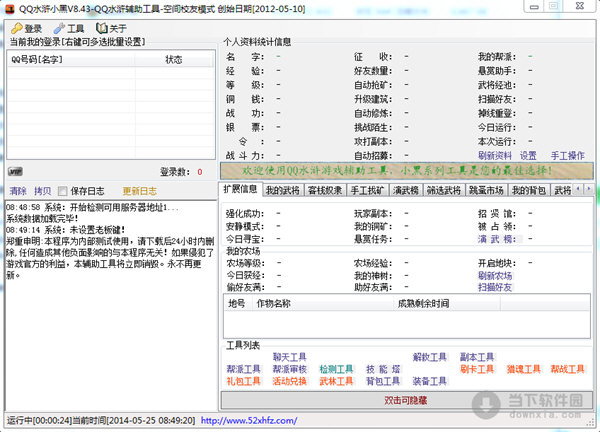Open the 技能塔 tool
600x432 pixels.
pyautogui.click(x=383, y=369)
